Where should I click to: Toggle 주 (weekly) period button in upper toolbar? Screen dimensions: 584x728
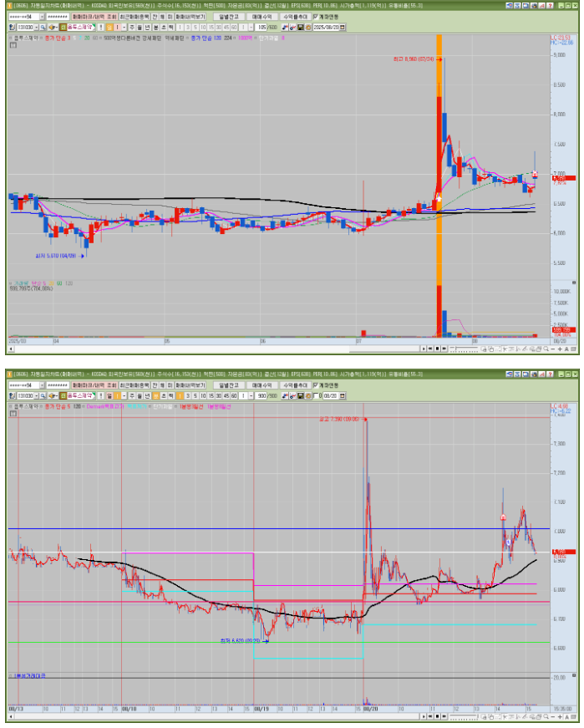(x=132, y=27)
